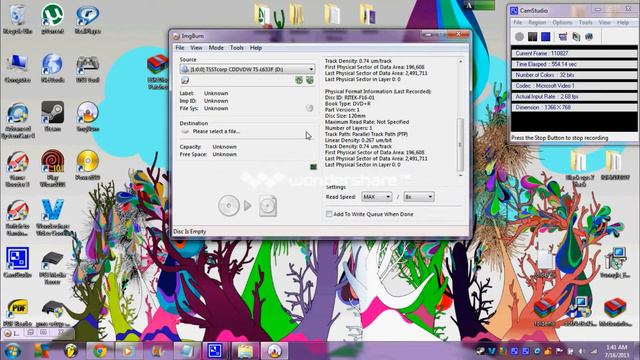The height and width of the screenshot is (360, 640).
Task: Open the ImgBurn Mode menu
Action: 216,48
